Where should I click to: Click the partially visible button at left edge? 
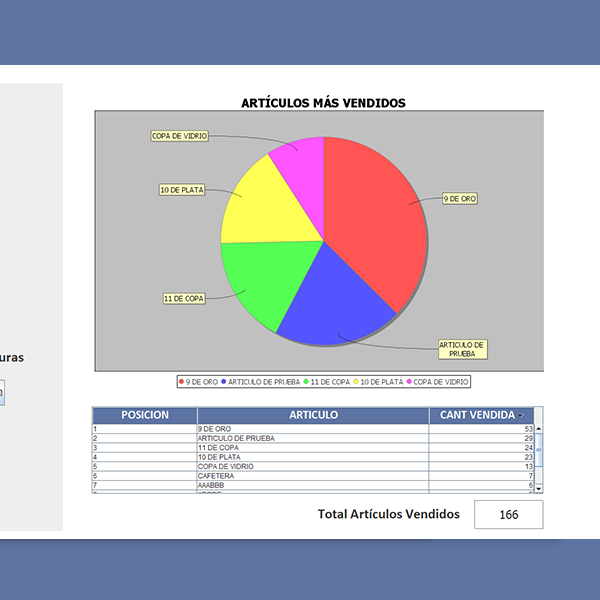[2, 393]
